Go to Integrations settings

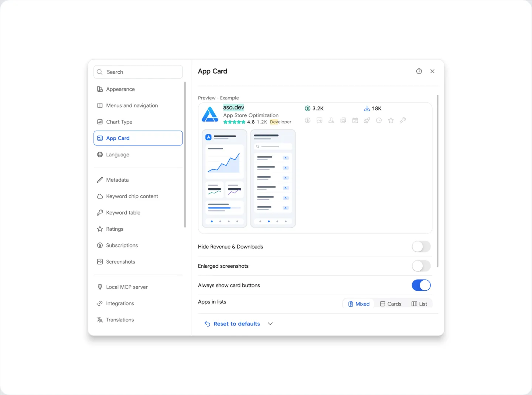coord(138,303)
